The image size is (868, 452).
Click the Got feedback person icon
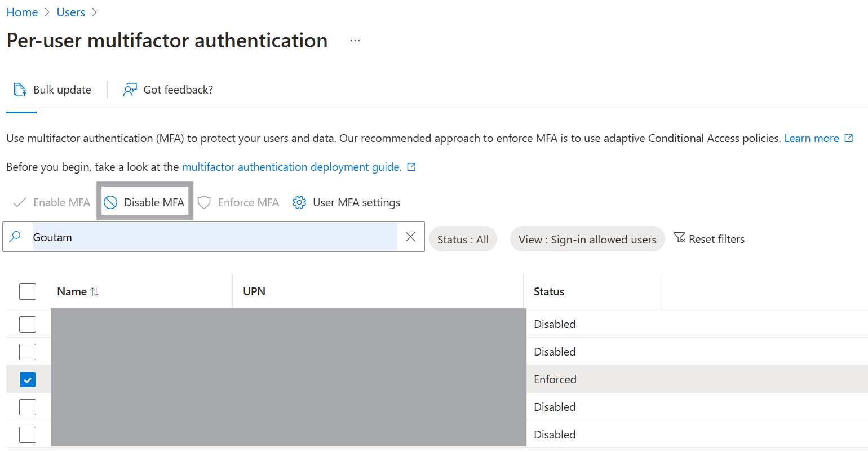click(x=130, y=90)
